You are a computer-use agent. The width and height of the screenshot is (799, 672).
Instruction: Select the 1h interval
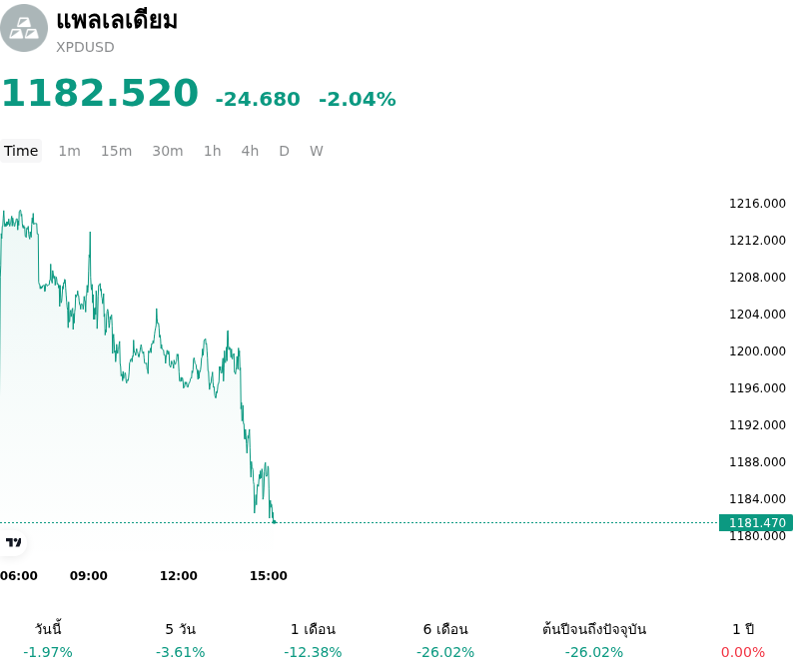tap(213, 151)
